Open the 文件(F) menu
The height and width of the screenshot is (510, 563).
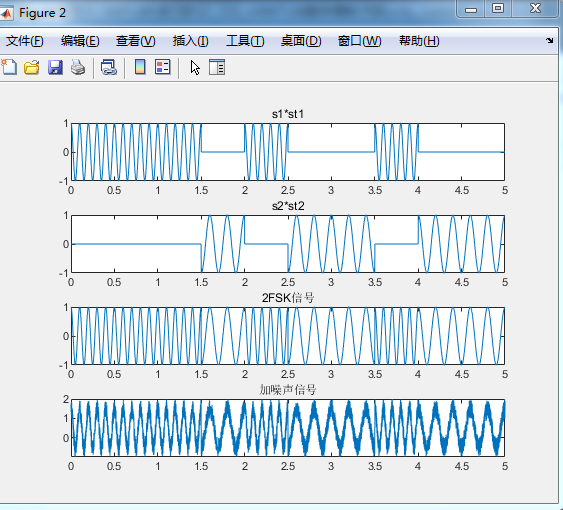coord(25,41)
